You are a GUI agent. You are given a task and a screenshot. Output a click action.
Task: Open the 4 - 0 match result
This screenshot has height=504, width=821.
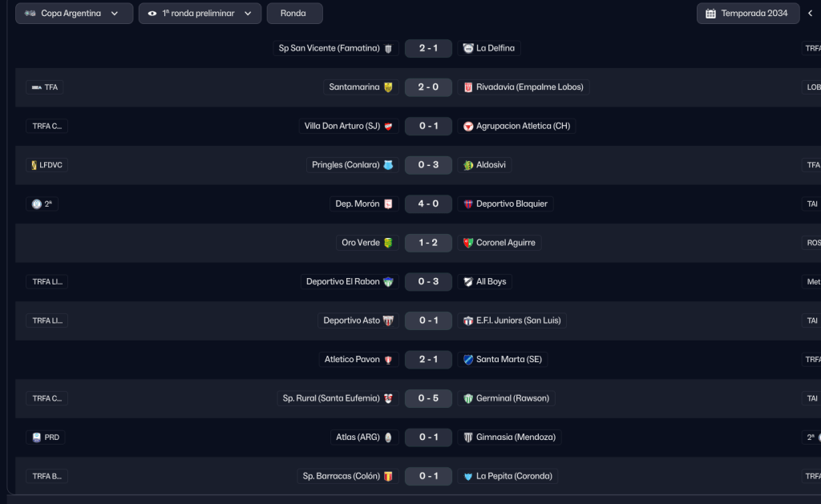(x=428, y=204)
